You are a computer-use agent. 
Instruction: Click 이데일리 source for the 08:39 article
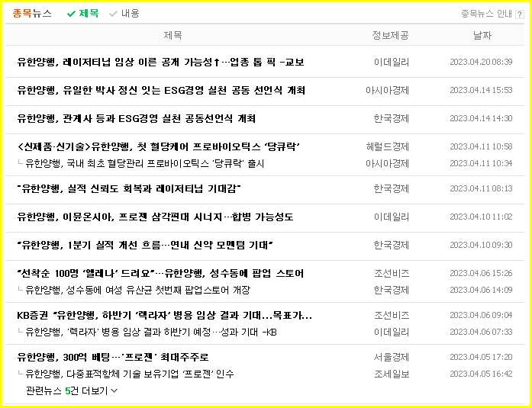pyautogui.click(x=392, y=62)
